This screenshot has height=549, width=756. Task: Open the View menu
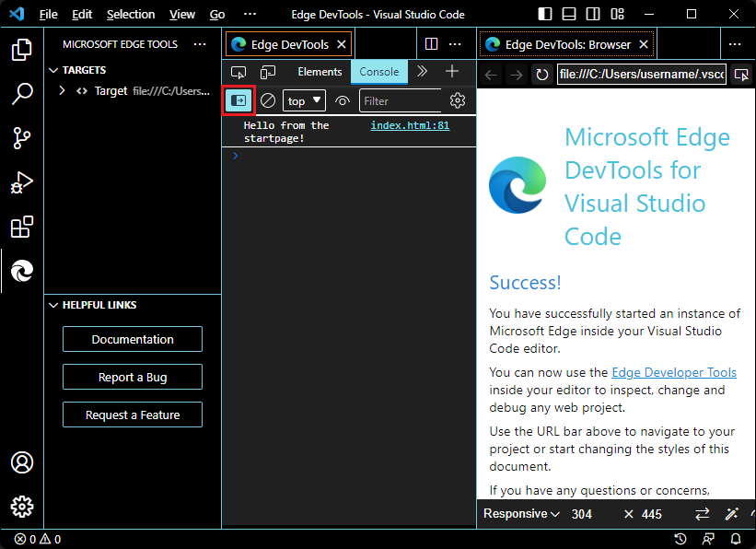tap(181, 14)
